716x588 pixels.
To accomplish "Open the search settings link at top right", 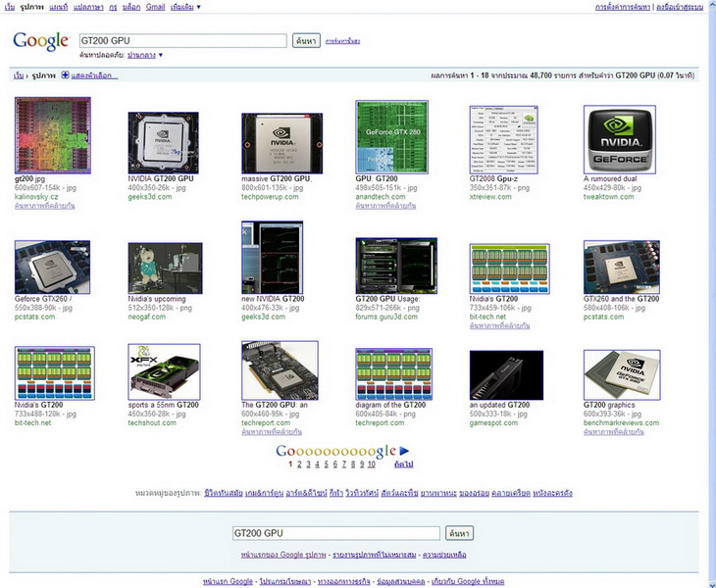I will pyautogui.click(x=623, y=7).
